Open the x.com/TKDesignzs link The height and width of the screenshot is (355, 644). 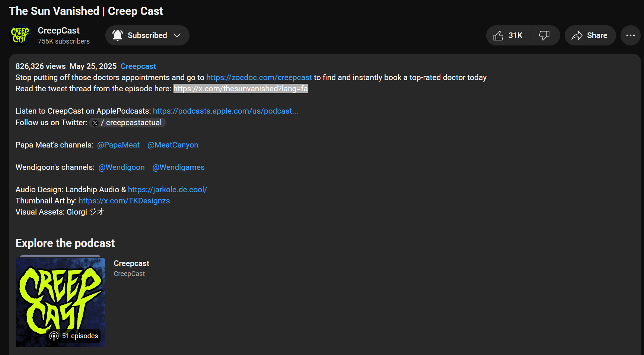pyautogui.click(x=124, y=201)
